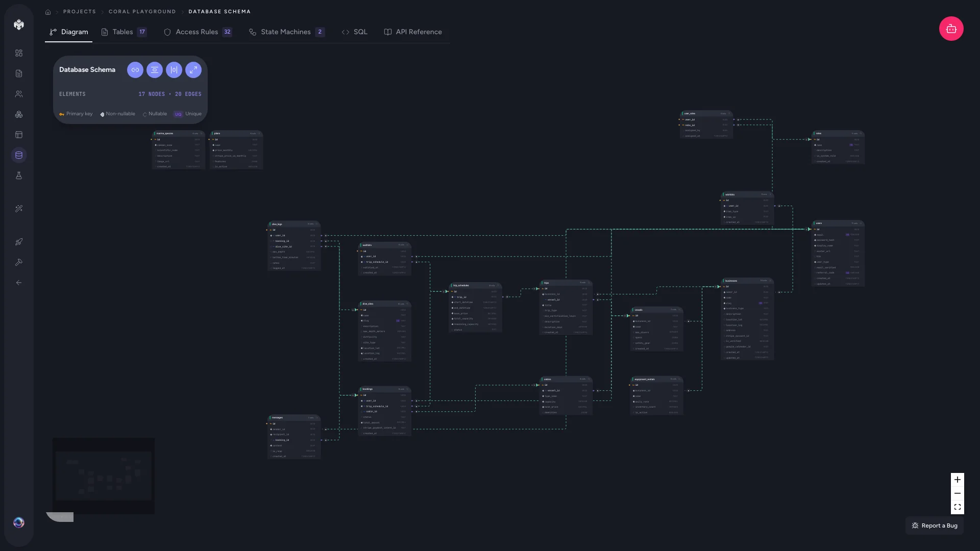Click the fit view button

[958, 507]
